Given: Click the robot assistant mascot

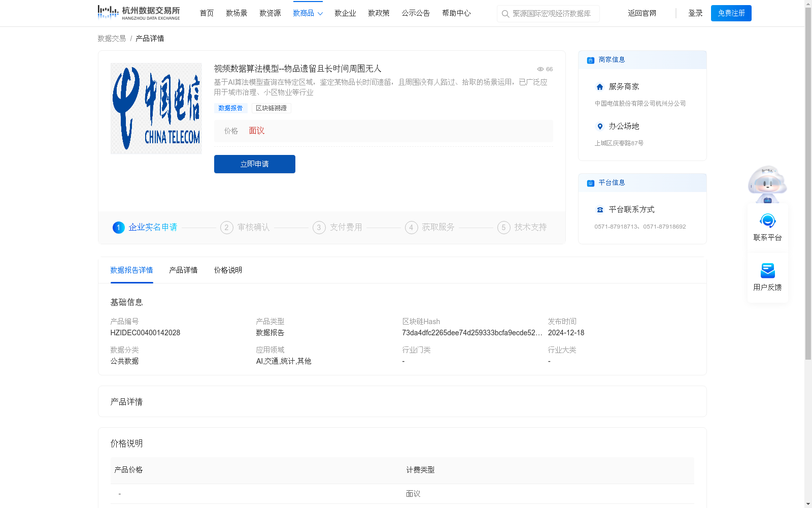Looking at the screenshot, I should 767,184.
